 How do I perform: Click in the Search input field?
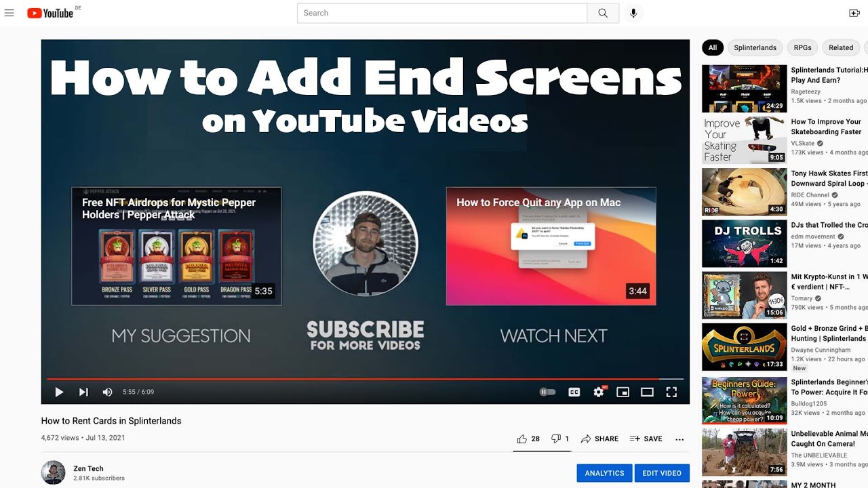click(442, 13)
